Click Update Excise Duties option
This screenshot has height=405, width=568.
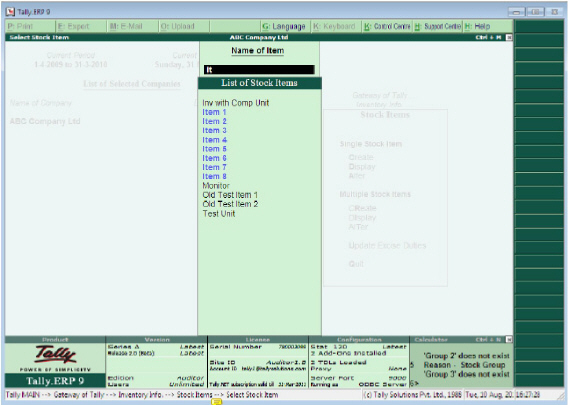click(x=387, y=246)
